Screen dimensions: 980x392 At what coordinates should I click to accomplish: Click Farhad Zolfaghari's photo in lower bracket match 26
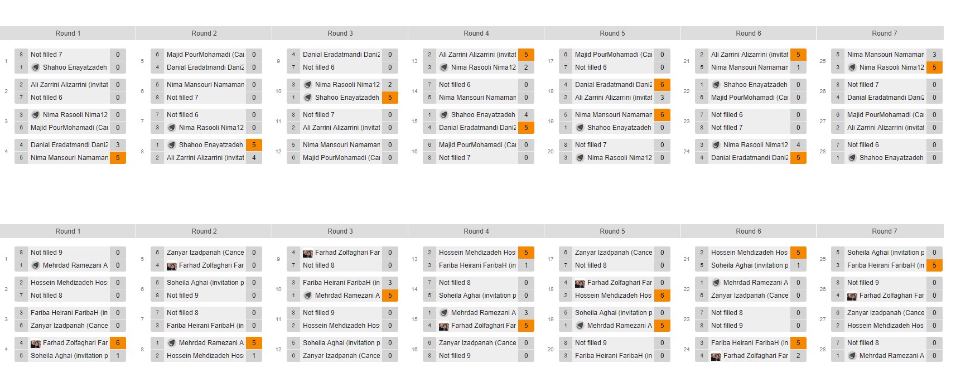point(852,296)
